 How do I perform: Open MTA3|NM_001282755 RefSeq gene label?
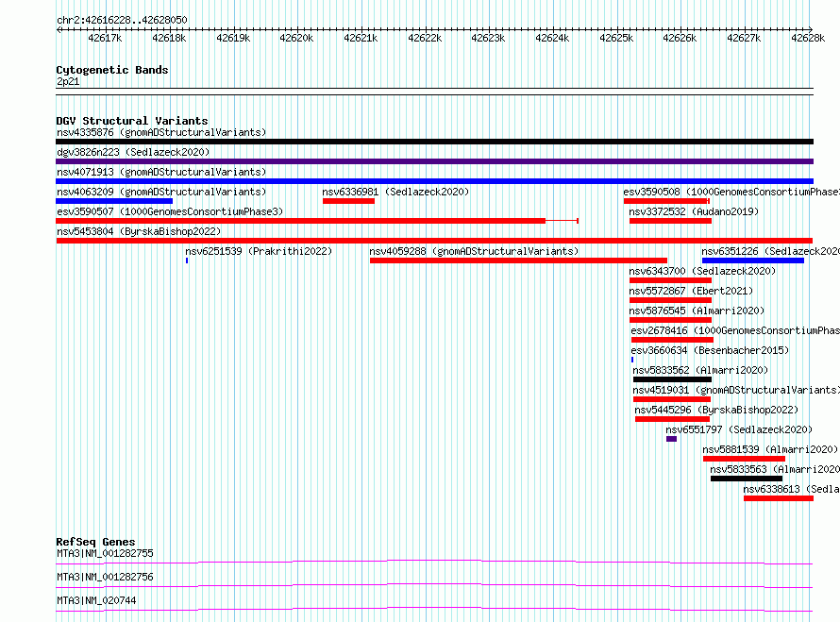105,553
